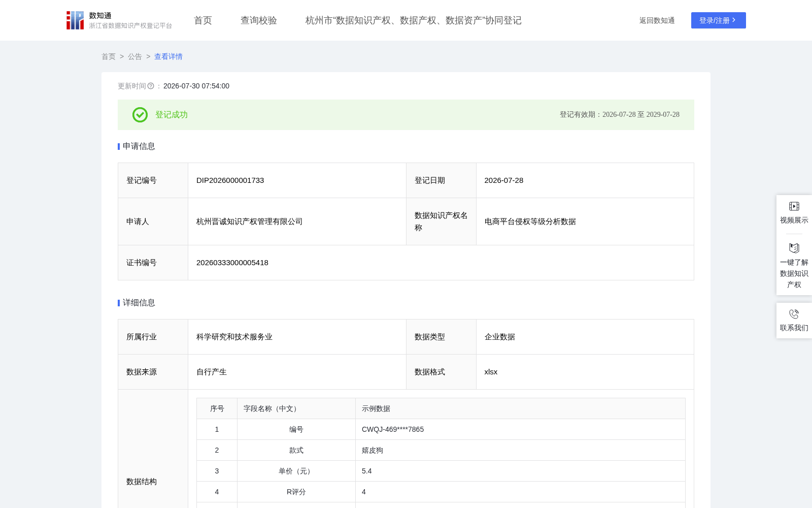Screen dimensions: 812x508
Task: Open the 视频展示 video icon
Action: coord(794,206)
